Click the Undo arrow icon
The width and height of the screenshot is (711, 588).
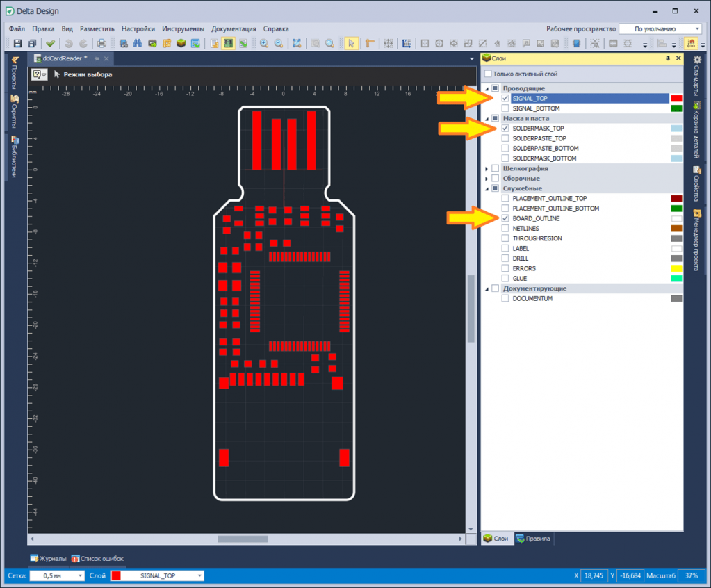click(69, 44)
